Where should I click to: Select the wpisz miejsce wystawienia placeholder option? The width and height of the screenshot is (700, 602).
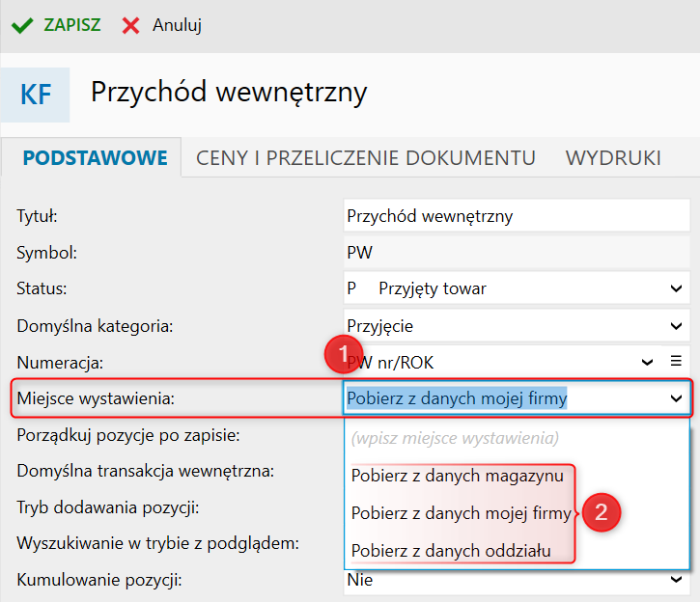tap(455, 438)
